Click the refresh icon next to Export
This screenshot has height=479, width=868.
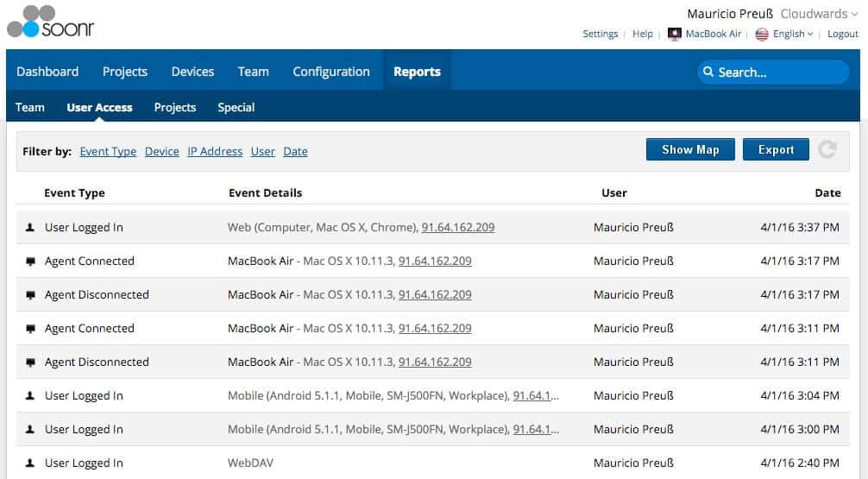tap(827, 149)
